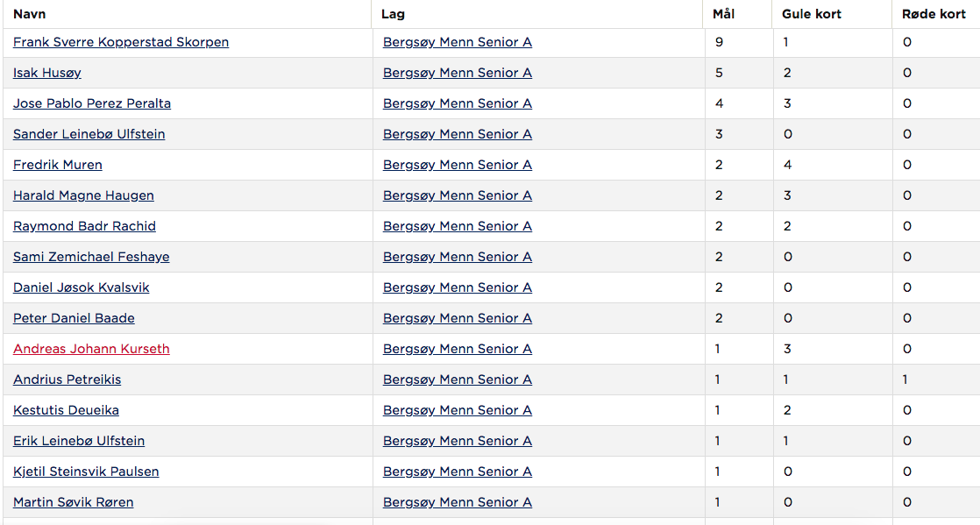This screenshot has width=980, height=525.
Task: Click Bergsøy Menn Senior A beside Andrius Petreikis
Action: [x=458, y=380]
